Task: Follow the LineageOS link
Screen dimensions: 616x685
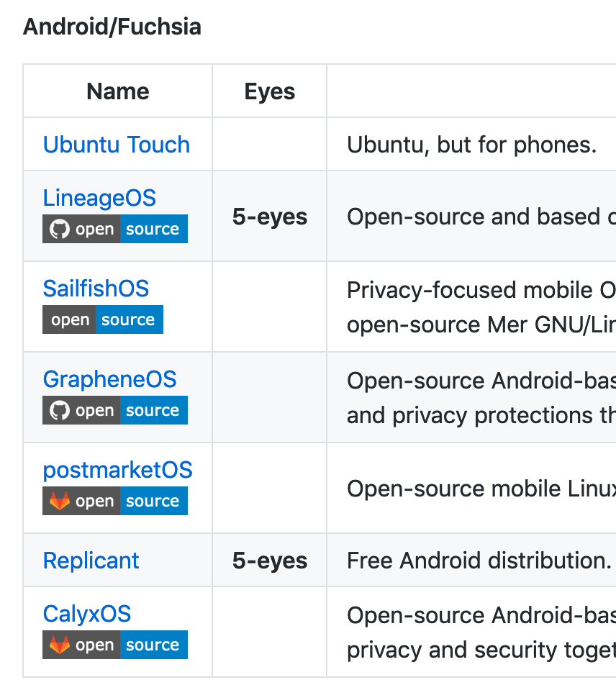Action: pyautogui.click(x=99, y=198)
